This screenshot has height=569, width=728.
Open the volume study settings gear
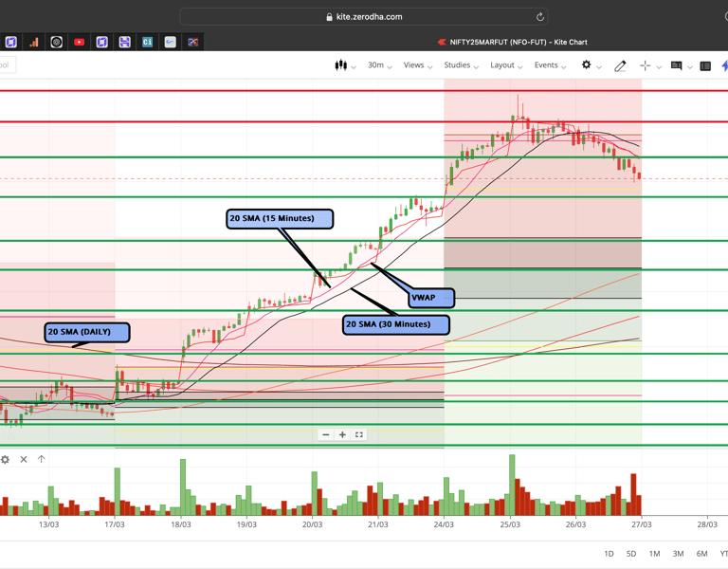pyautogui.click(x=5, y=459)
